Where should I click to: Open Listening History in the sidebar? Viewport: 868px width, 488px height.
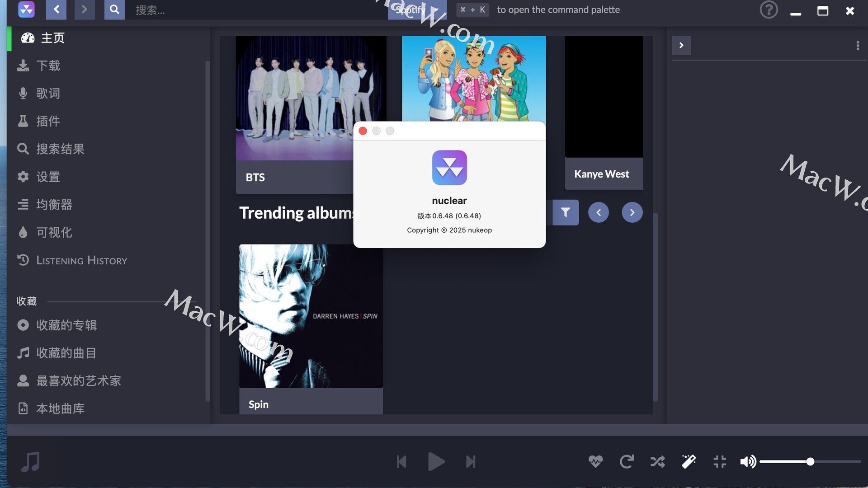108,260
